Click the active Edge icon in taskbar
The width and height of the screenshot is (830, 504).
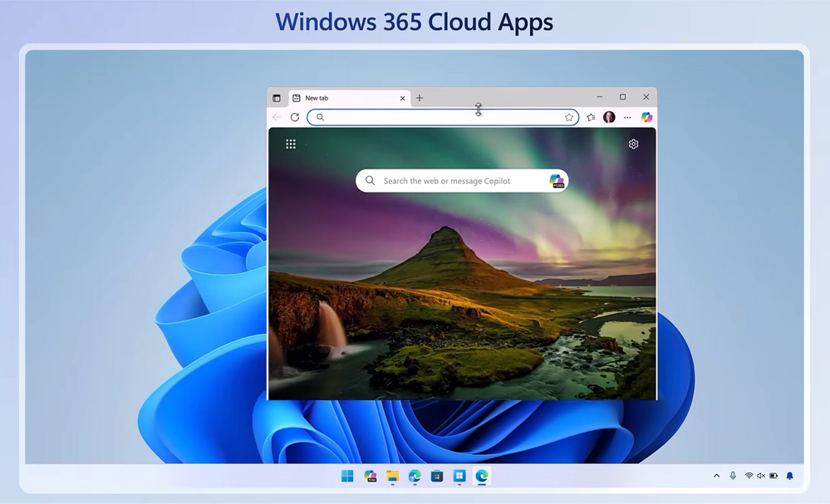pos(481,476)
